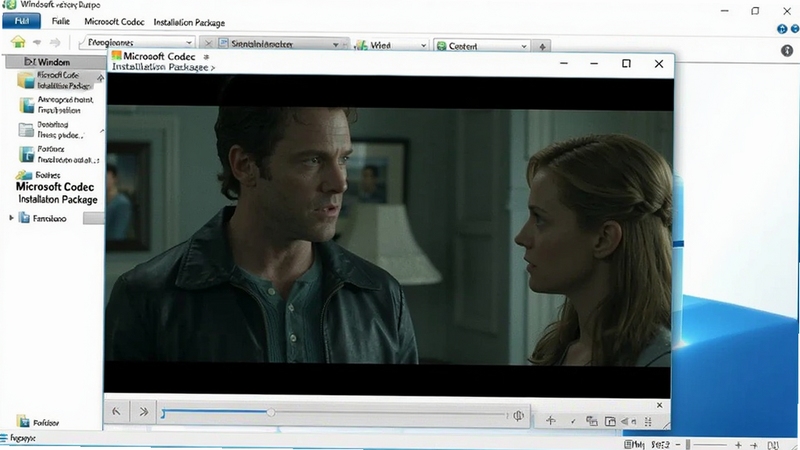Close the player control bar with small X
Image resolution: width=800 pixels, height=450 pixels.
point(659,405)
